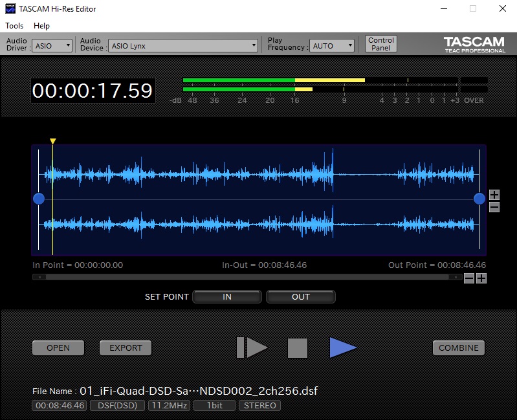Click the STEREO channel info box
The height and width of the screenshot is (420, 517).
[x=260, y=405]
